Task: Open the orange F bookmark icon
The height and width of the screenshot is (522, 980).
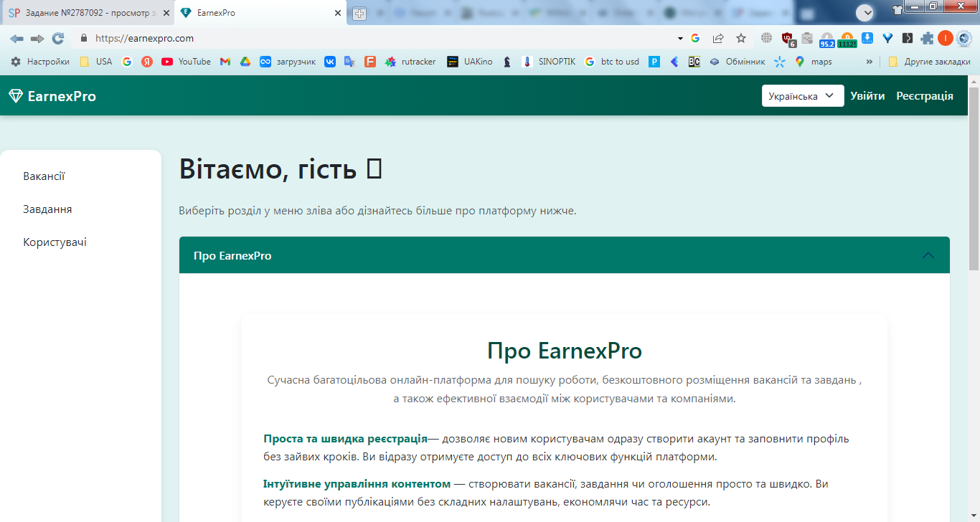Action: (370, 62)
